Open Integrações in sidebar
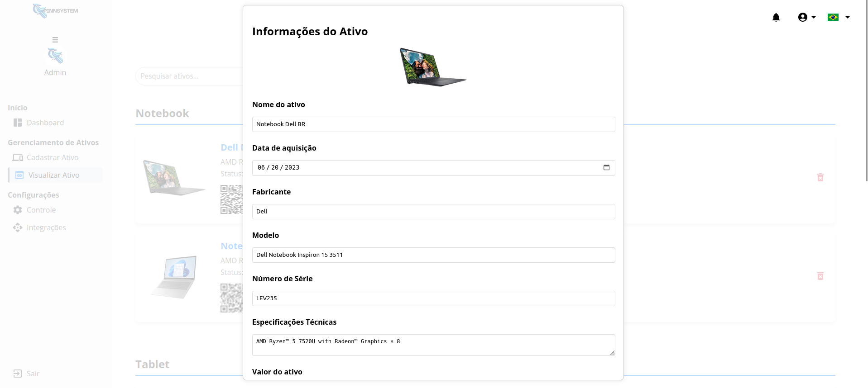This screenshot has width=868, height=388. tap(46, 227)
